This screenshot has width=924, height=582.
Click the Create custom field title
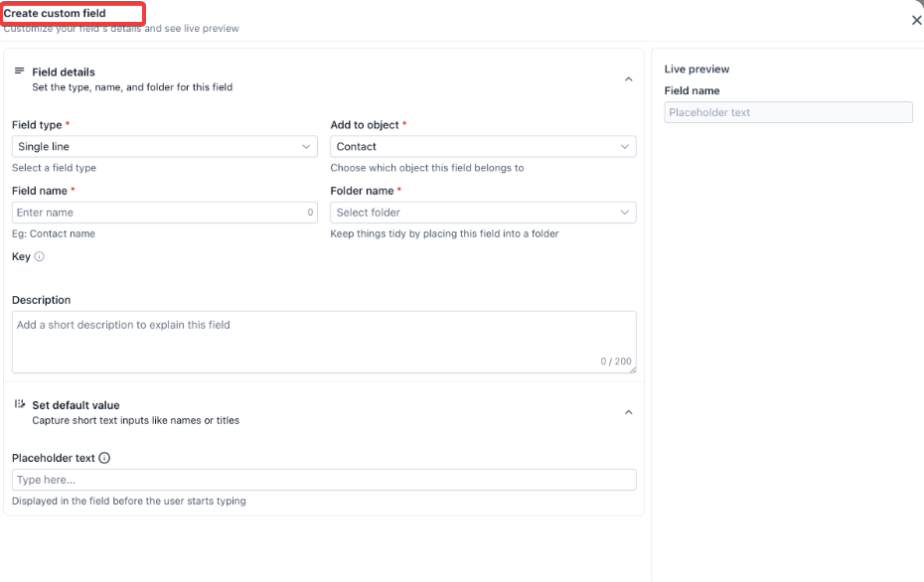click(x=55, y=14)
